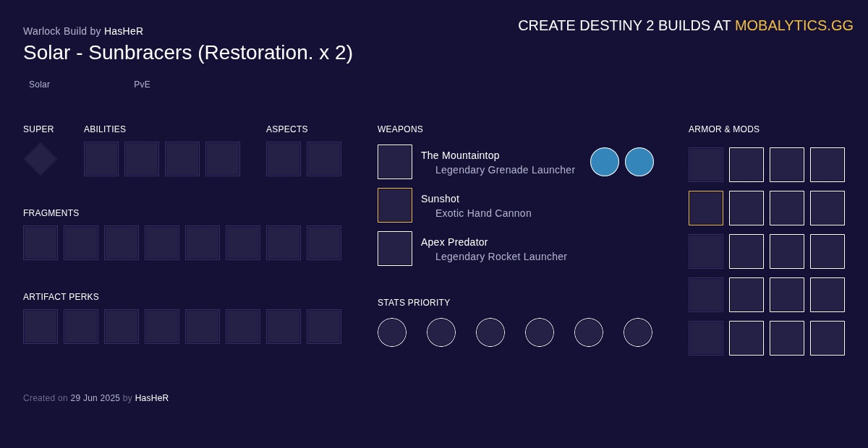Select the highlighted exotic armor slot

(x=706, y=208)
